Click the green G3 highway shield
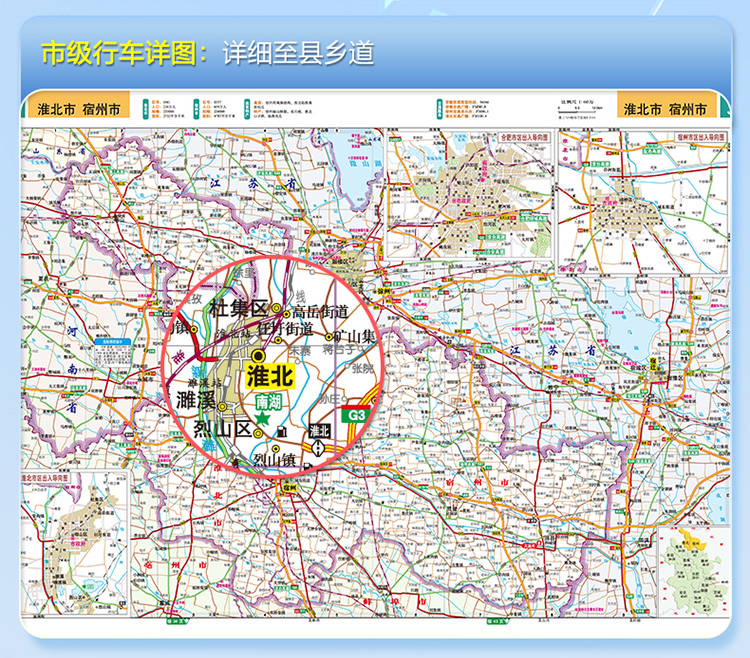 tap(355, 415)
